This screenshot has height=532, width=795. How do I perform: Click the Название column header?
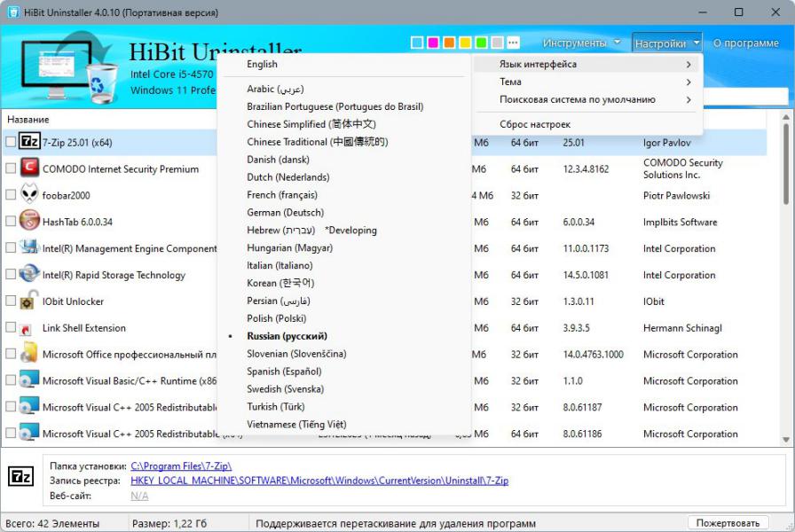28,120
